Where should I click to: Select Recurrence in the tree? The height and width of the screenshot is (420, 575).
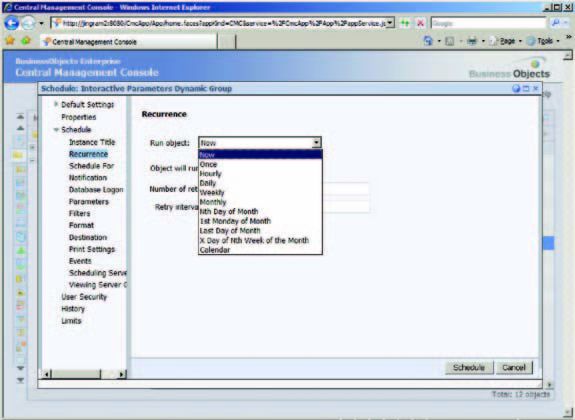[x=88, y=154]
